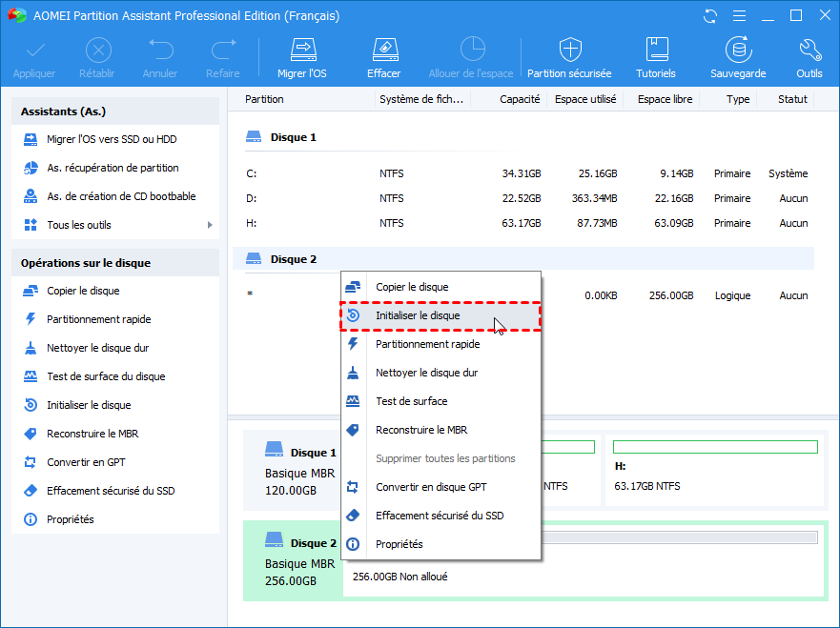Select Partitionnement rapide in context menu
This screenshot has width=840, height=628.
(x=427, y=344)
